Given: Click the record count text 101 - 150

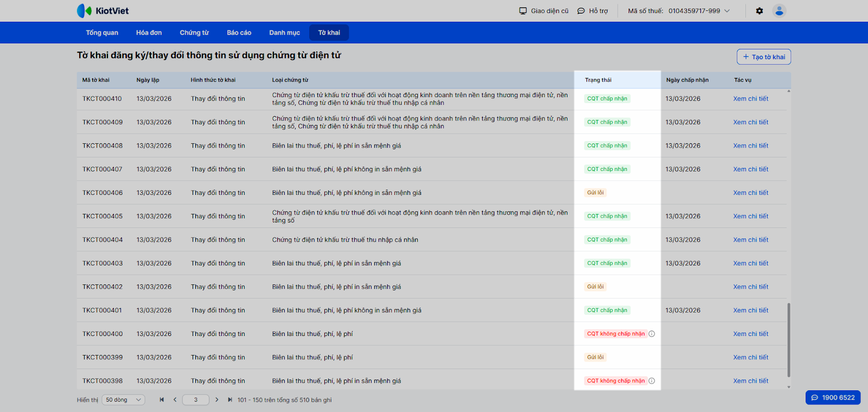Looking at the screenshot, I should pos(285,400).
